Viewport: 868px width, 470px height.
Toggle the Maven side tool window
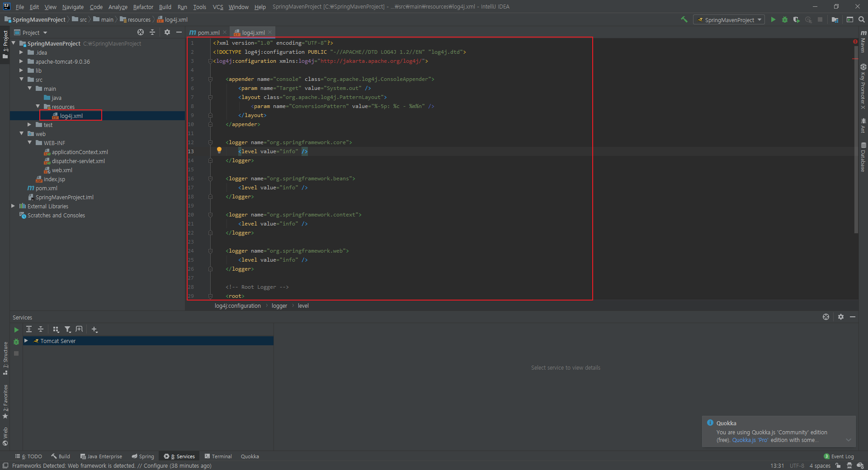[863, 41]
